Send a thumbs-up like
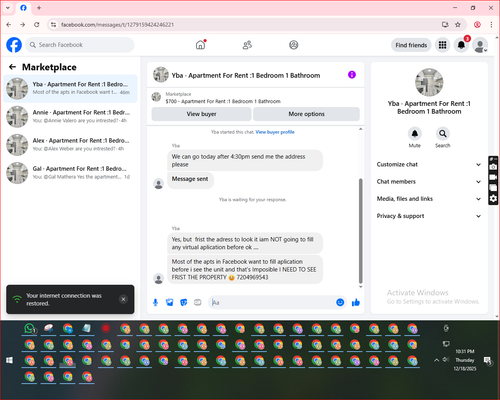This screenshot has height=400, width=500. coord(356,302)
